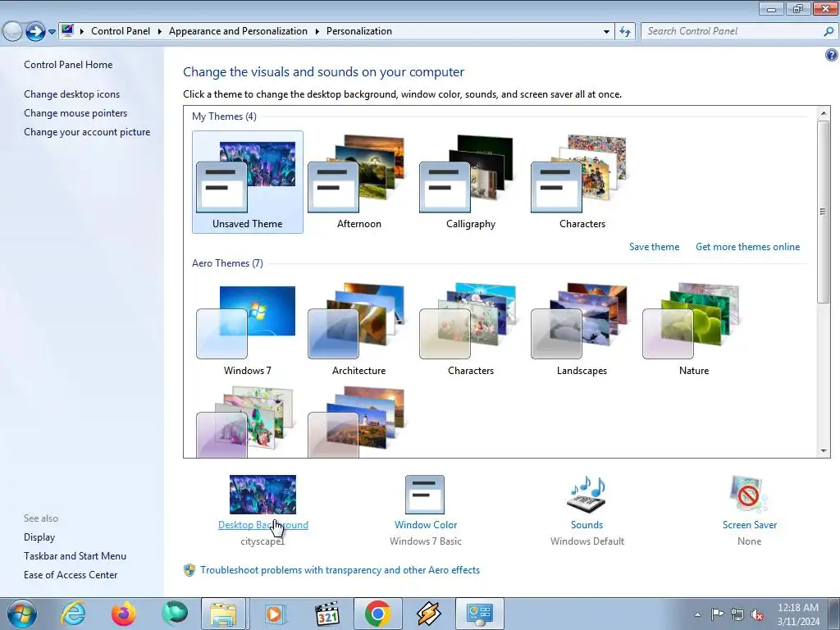Launch Google Chrome from taskbar
The height and width of the screenshot is (630, 840).
[x=377, y=614]
